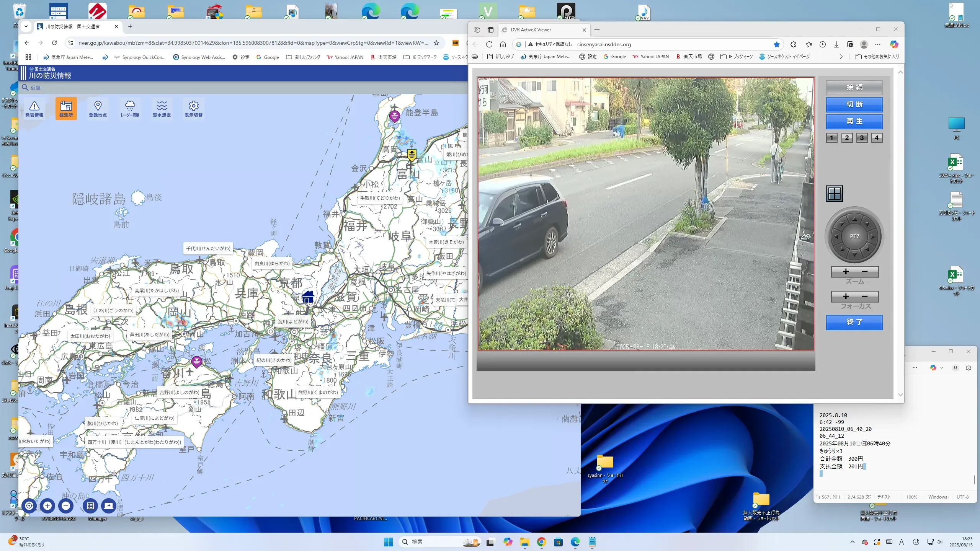Open 登録地点 registered locations
This screenshot has height=551, width=980.
(98, 109)
